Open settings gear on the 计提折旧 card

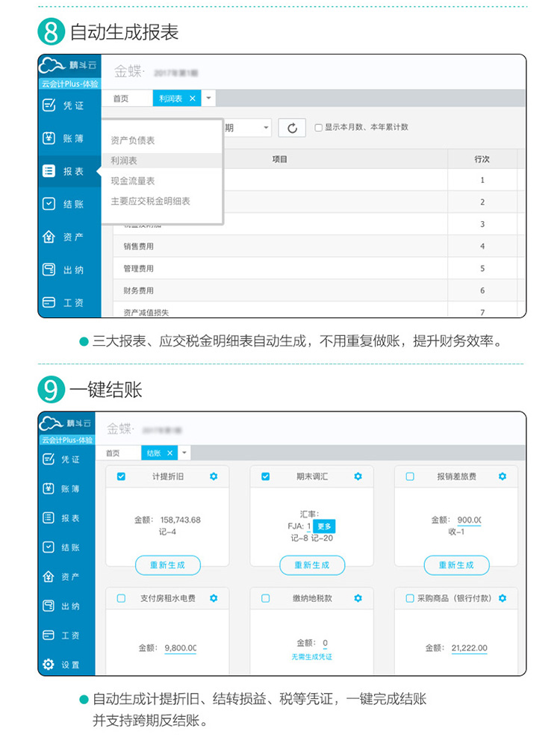coord(214,476)
